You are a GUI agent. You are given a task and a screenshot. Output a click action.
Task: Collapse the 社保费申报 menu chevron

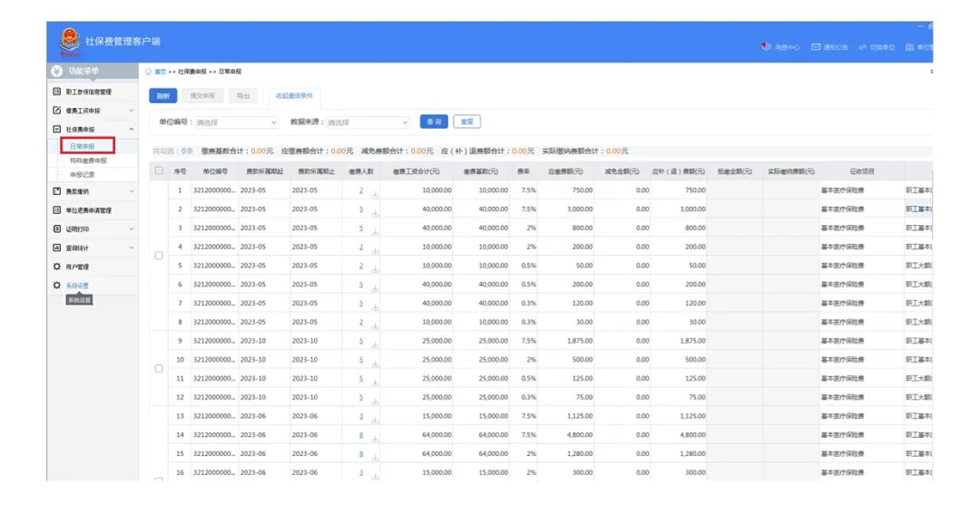point(132,130)
